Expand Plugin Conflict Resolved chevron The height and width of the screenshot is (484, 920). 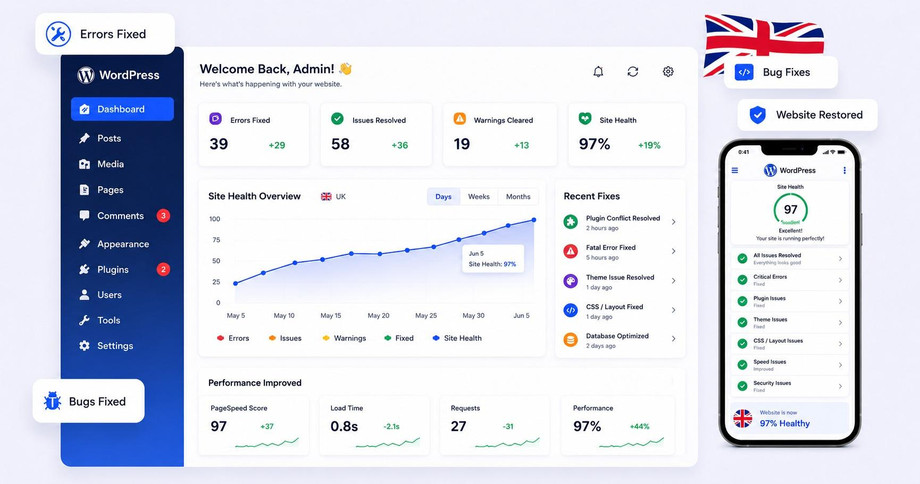click(673, 222)
